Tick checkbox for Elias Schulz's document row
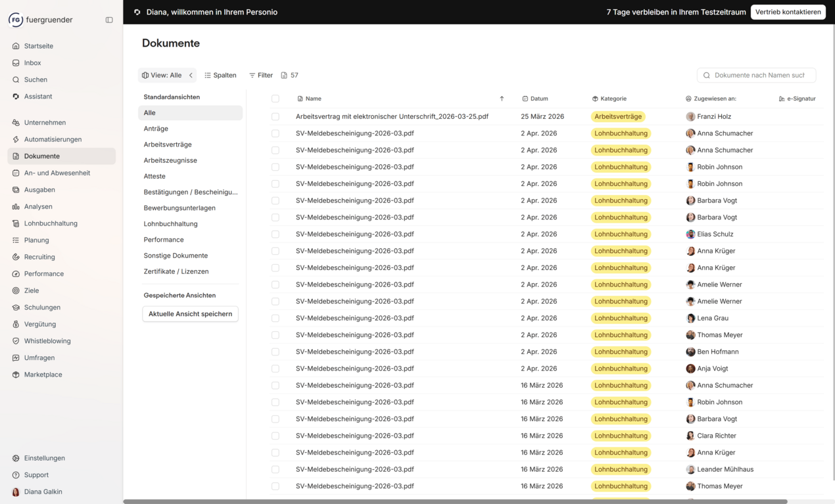The width and height of the screenshot is (835, 504). tap(275, 234)
